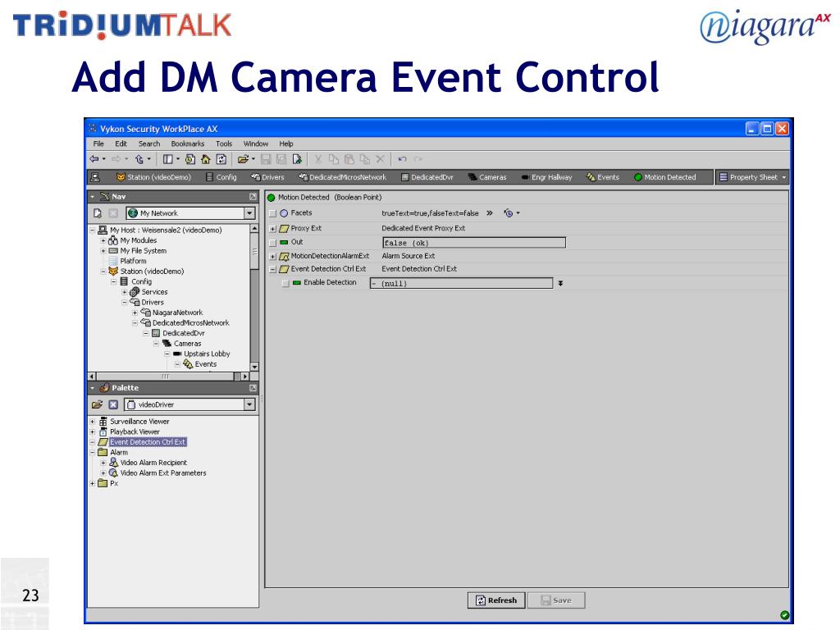Click the Save button
840x630 pixels.
556,600
